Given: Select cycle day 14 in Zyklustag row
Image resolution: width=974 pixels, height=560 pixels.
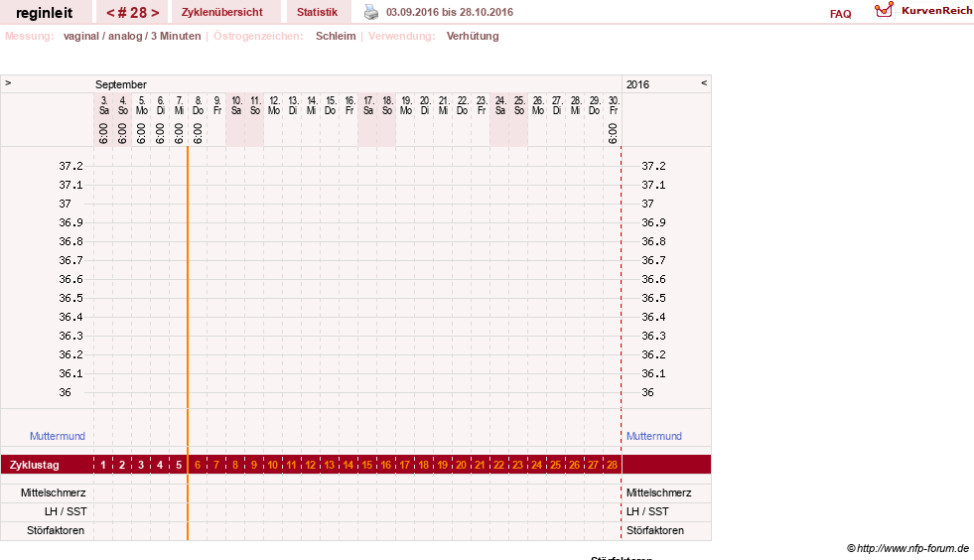Looking at the screenshot, I should tap(348, 465).
